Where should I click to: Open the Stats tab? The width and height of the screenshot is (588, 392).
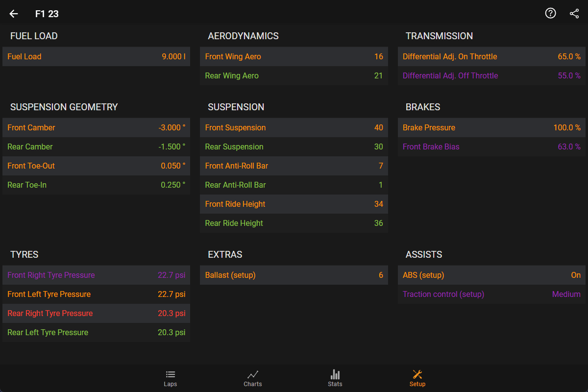335,378
